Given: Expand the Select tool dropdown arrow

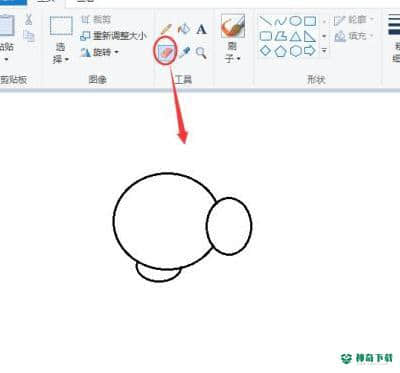Looking at the screenshot, I should (67, 60).
